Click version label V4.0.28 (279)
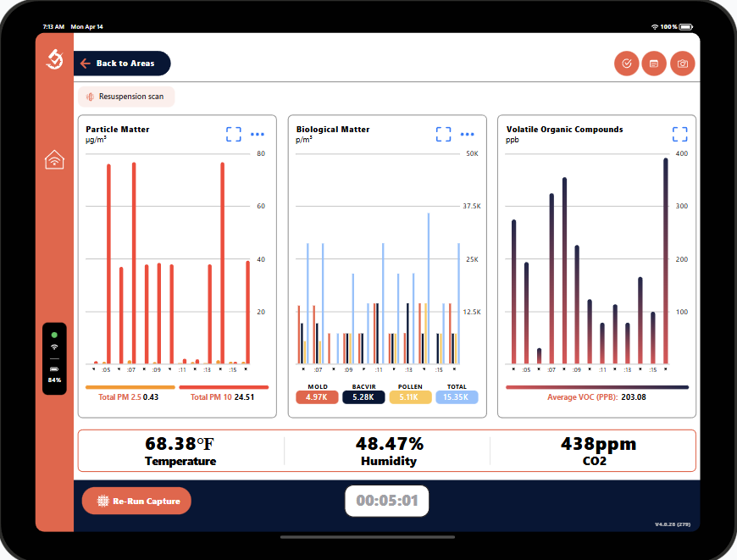Image resolution: width=737 pixels, height=560 pixels. click(x=673, y=524)
